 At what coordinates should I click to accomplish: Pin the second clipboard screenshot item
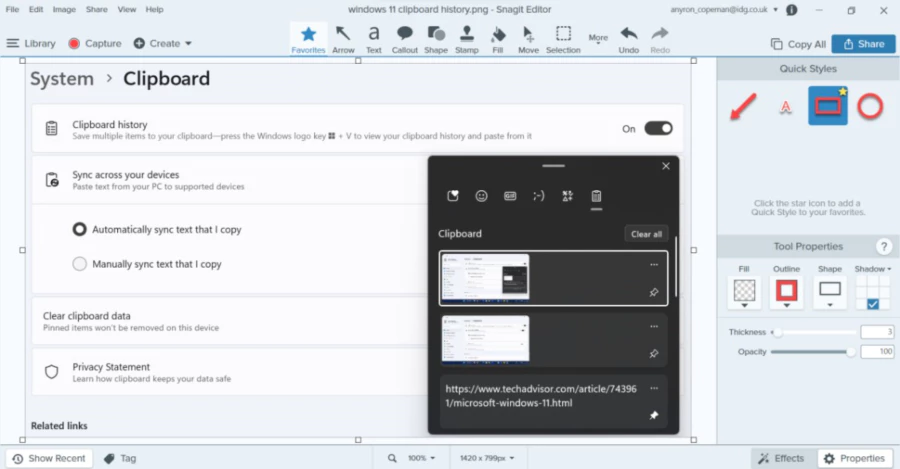[654, 354]
